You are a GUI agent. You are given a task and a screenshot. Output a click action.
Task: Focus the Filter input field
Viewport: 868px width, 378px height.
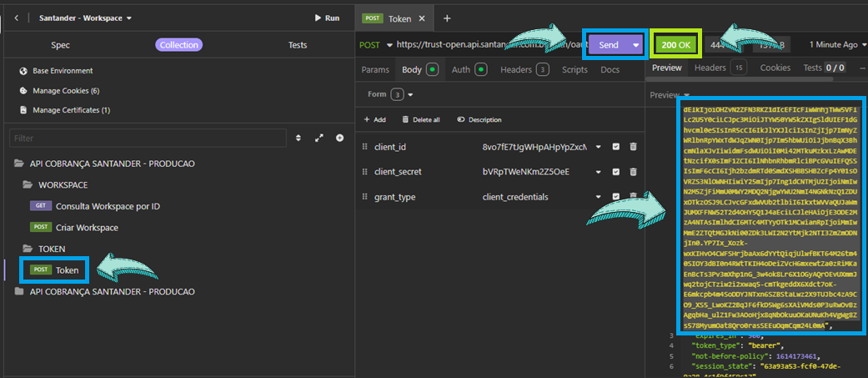pos(148,138)
